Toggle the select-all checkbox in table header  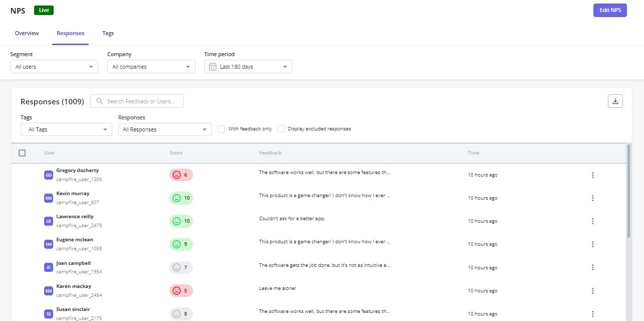(x=22, y=152)
